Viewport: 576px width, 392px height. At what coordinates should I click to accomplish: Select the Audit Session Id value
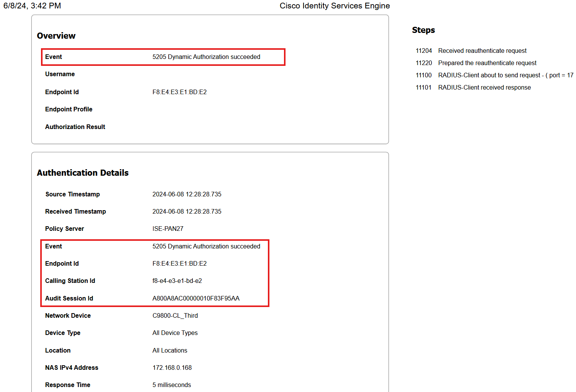coord(196,299)
